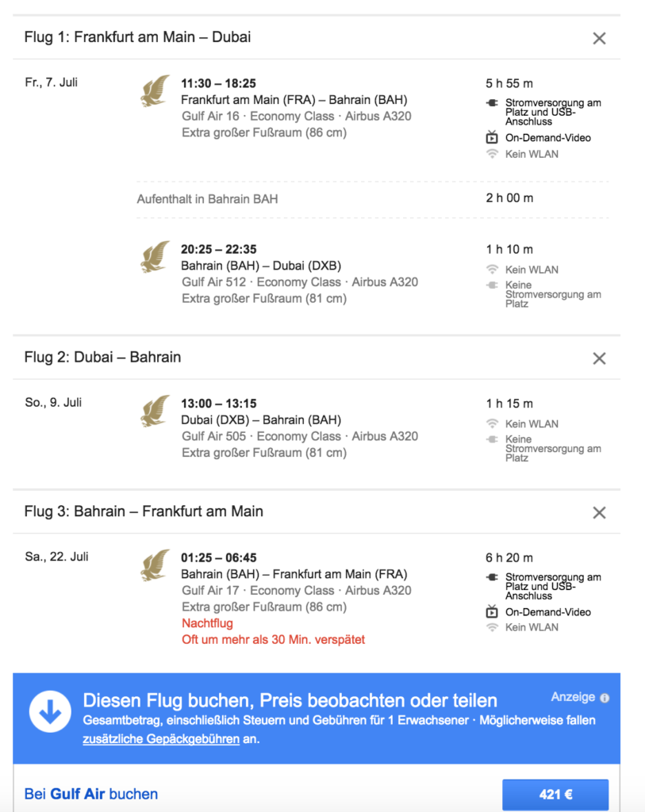Click the Gulf Air logo for flight 512
The height and width of the screenshot is (812, 645).
tap(155, 257)
